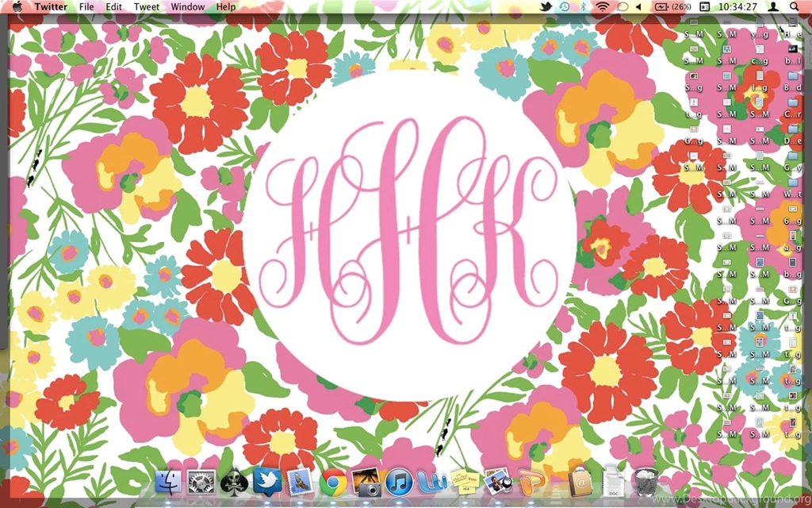This screenshot has height=508, width=812.
Task: Open System Preferences from the Dock
Action: [x=201, y=484]
